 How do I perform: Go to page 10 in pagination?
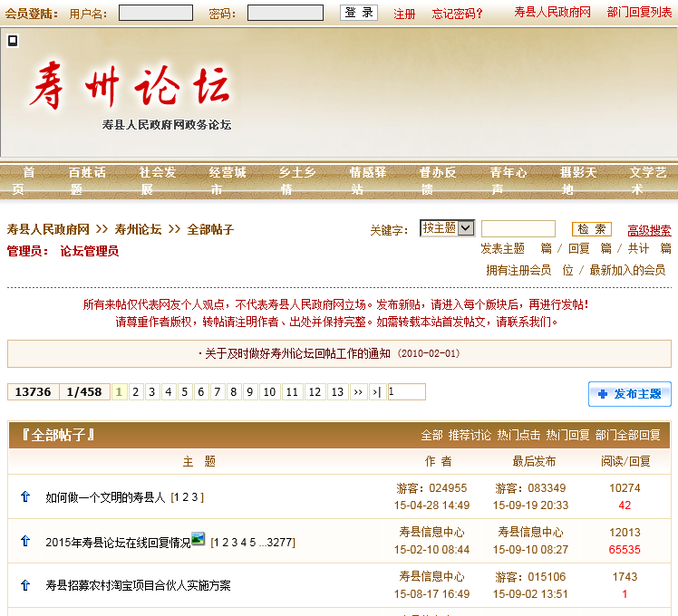(x=270, y=391)
